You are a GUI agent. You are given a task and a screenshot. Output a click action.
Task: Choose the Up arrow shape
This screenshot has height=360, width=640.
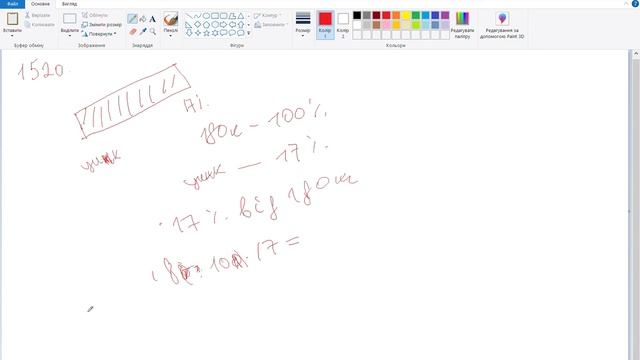241,24
